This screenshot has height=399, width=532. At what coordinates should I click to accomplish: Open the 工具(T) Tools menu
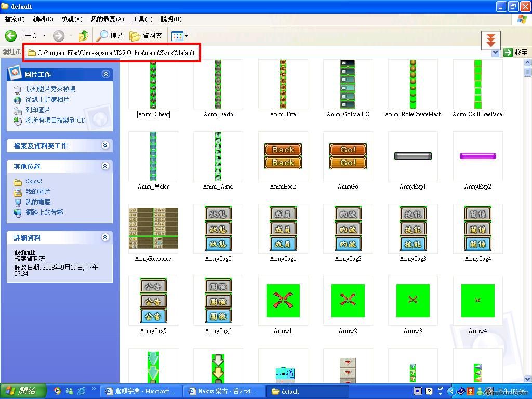(x=142, y=19)
